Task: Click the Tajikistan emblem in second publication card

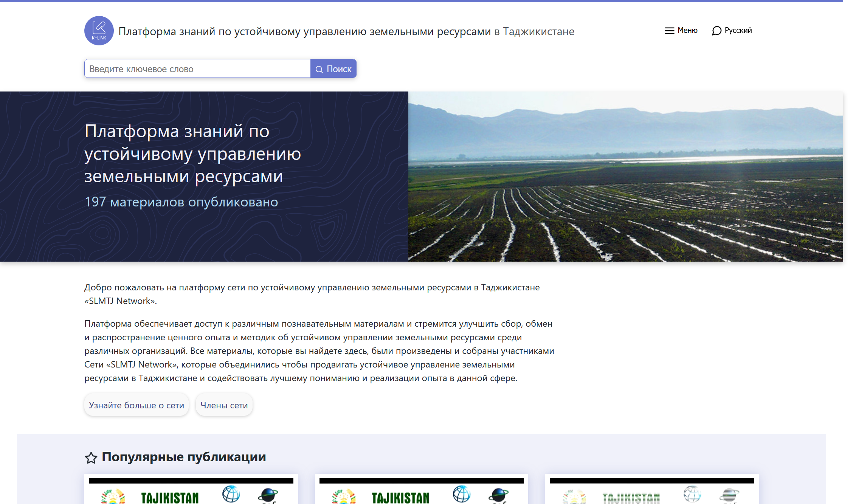Action: pyautogui.click(x=343, y=496)
